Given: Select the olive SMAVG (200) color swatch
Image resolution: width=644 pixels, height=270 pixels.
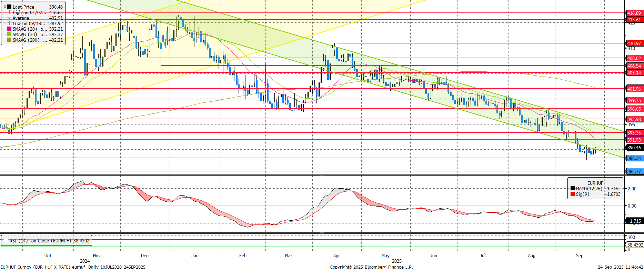Looking at the screenshot, I should coord(9,40).
